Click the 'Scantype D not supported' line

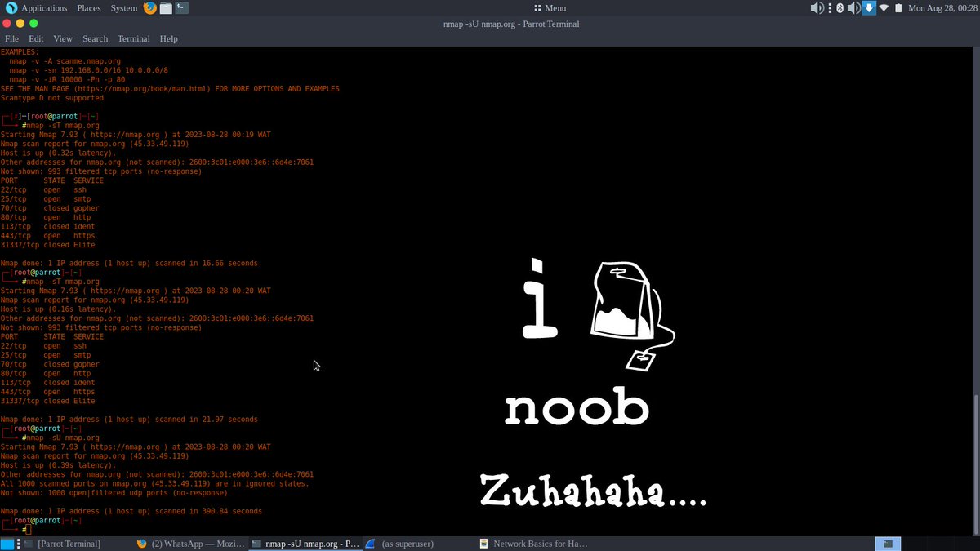click(x=52, y=98)
